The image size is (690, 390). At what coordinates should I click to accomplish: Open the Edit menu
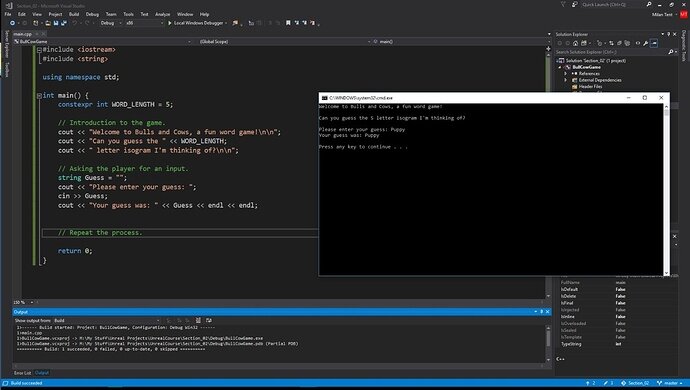(22, 14)
